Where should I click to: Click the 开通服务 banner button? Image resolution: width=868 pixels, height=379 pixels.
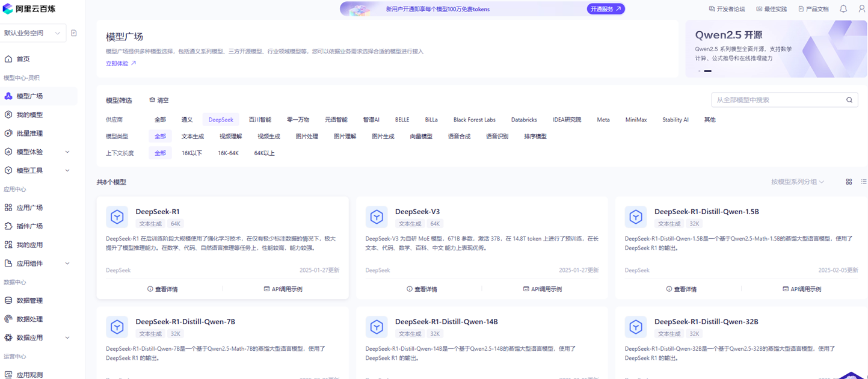click(x=606, y=9)
